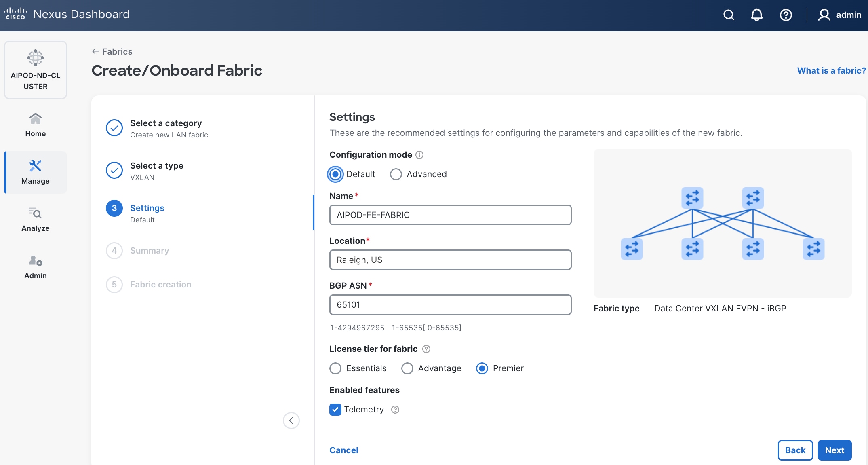
Task: Select the Essentials license tier
Action: coord(335,368)
